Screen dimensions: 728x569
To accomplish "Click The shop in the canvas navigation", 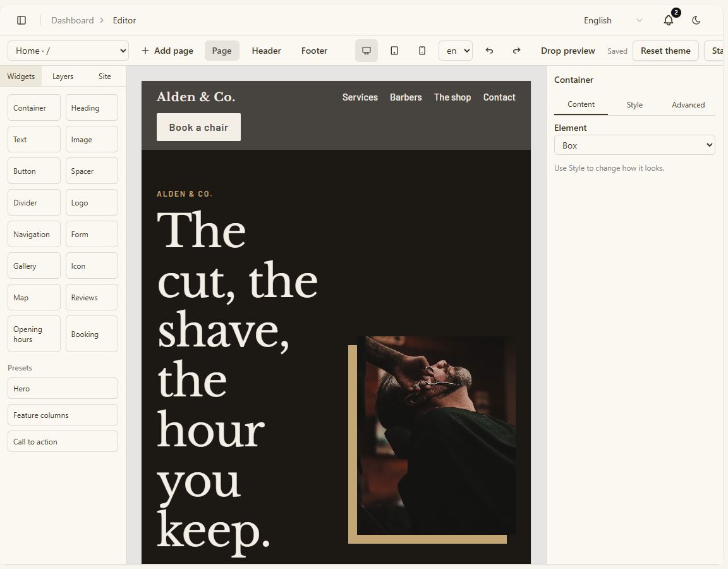I will point(452,97).
